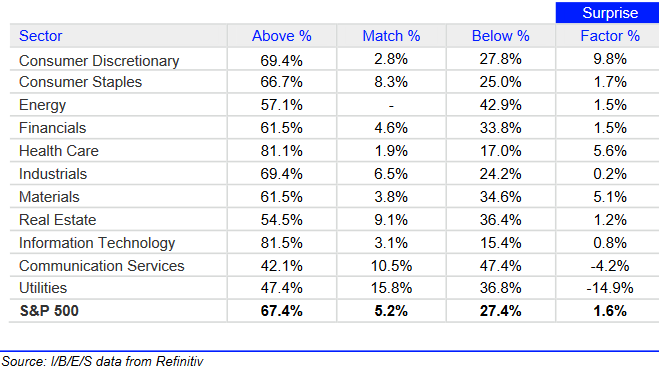Select Financials above value 61.5%
The width and height of the screenshot is (659, 368).
(282, 128)
